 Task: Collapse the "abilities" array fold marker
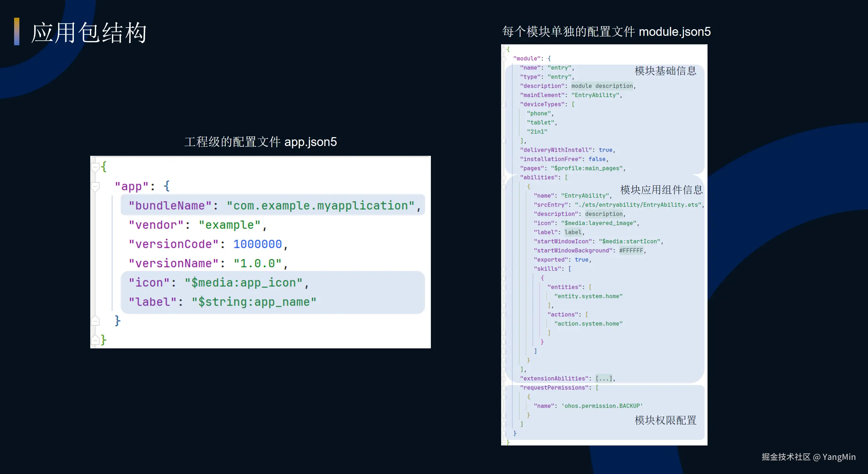(504, 177)
